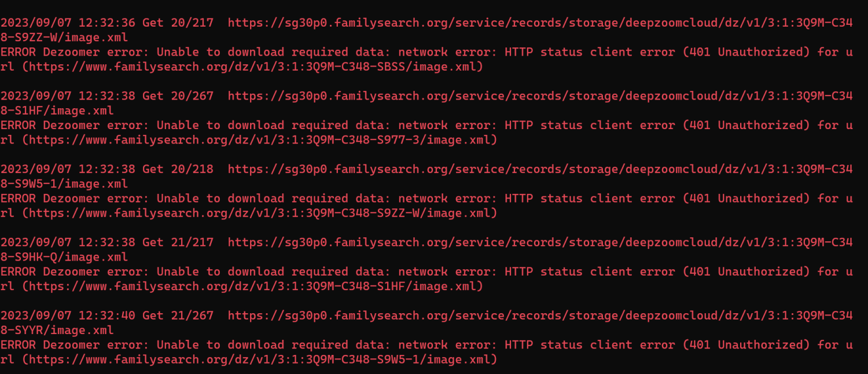
Task: Click the Get 21/217 progress counter
Action: coord(178,242)
